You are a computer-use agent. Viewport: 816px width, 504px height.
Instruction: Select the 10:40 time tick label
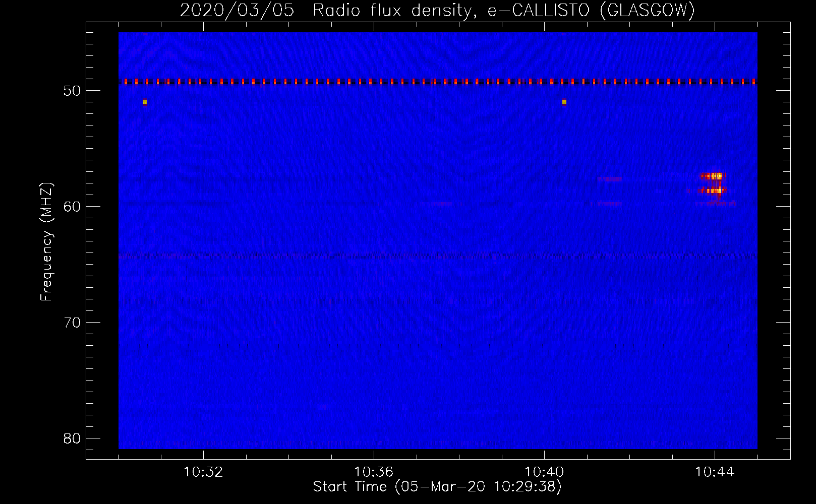pos(544,472)
